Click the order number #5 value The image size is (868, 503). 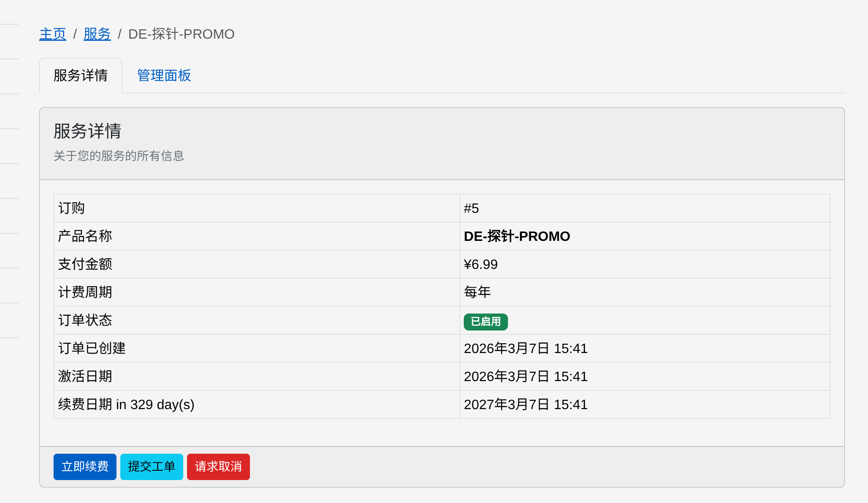[x=471, y=208]
